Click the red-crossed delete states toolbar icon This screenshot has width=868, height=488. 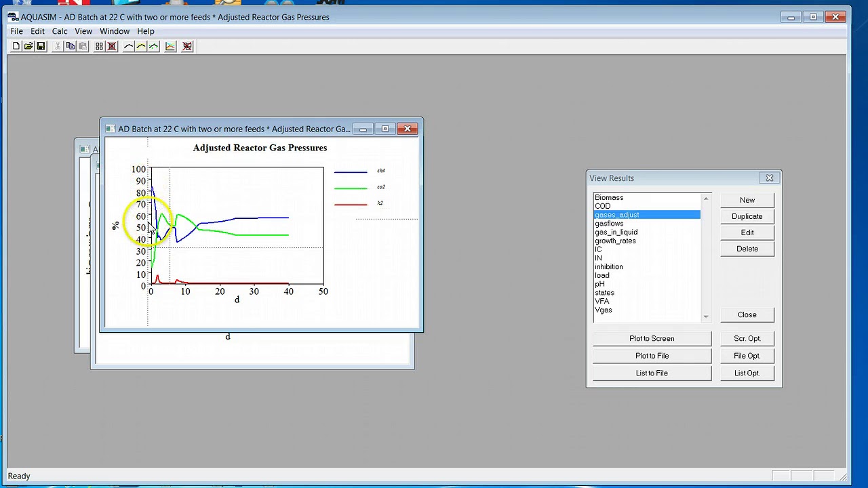tap(112, 46)
